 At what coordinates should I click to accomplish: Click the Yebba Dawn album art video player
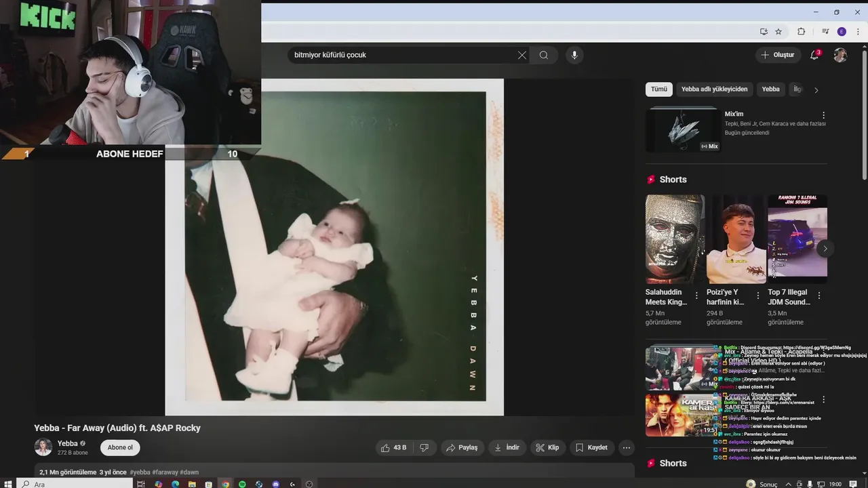[x=334, y=247]
